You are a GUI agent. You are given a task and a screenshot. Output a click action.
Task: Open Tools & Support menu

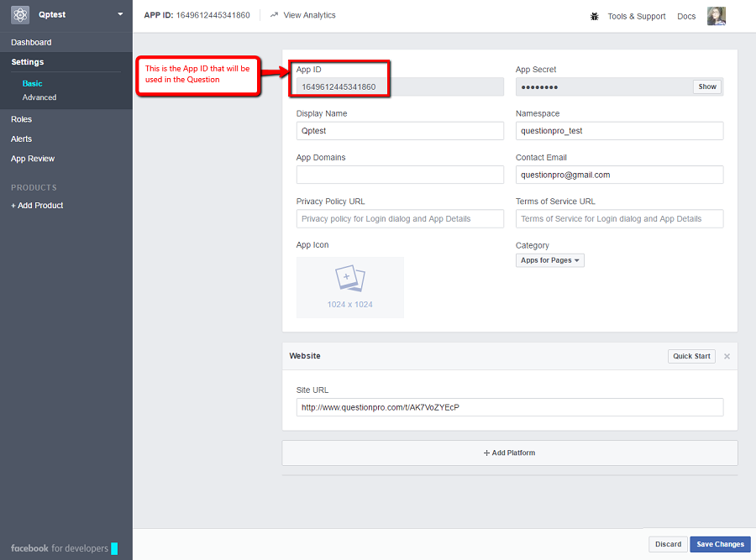click(x=637, y=17)
